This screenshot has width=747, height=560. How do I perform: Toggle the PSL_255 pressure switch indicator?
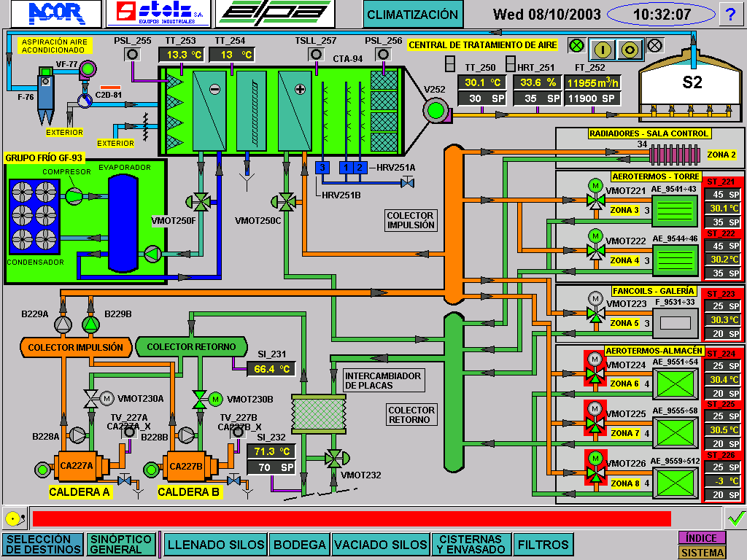point(133,55)
